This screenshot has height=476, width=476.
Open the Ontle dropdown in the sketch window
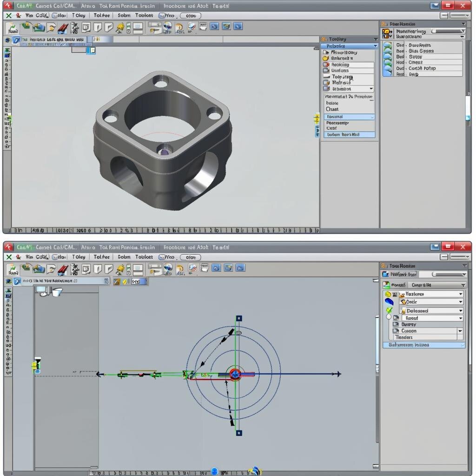pyautogui.click(x=432, y=302)
